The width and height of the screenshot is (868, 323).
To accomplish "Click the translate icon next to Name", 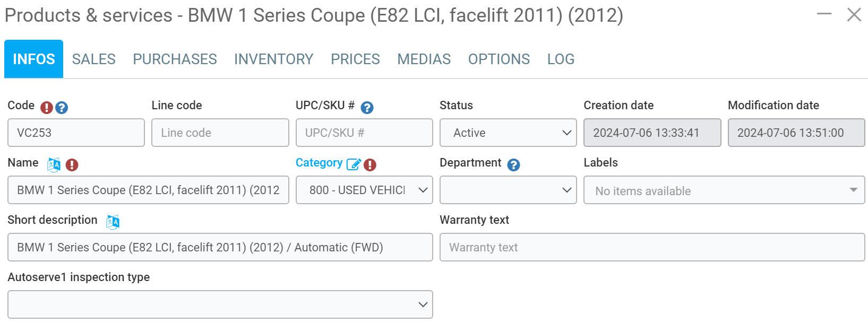I will pos(54,164).
